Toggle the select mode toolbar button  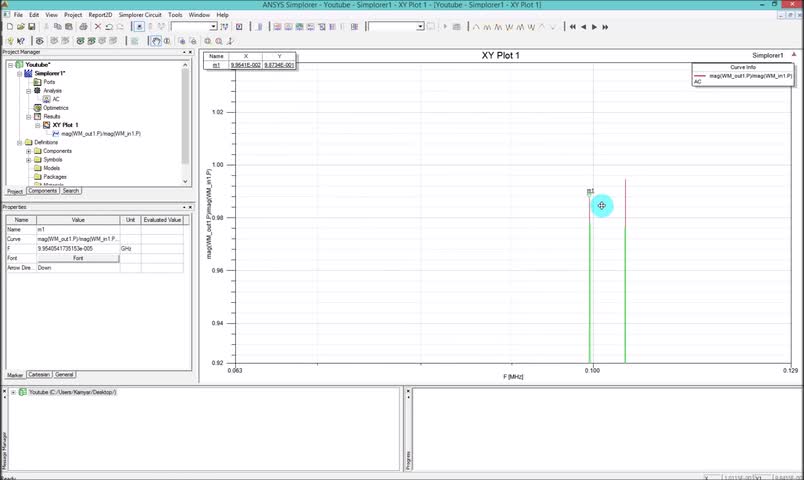(139, 27)
